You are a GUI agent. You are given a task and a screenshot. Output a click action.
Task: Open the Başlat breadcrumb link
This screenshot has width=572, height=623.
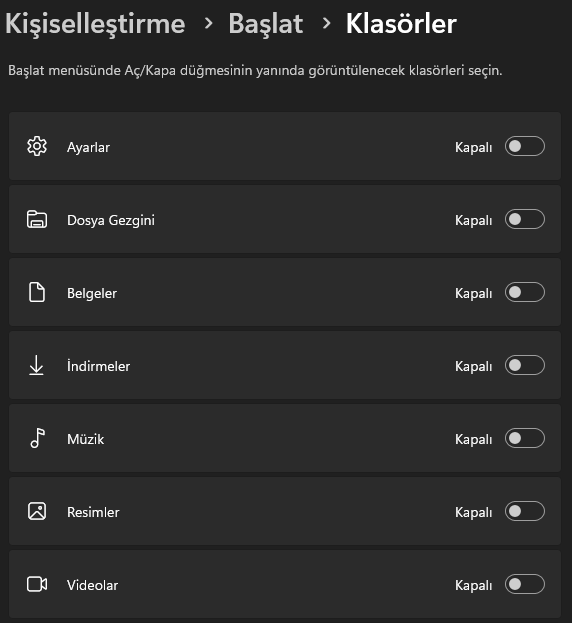(266, 25)
